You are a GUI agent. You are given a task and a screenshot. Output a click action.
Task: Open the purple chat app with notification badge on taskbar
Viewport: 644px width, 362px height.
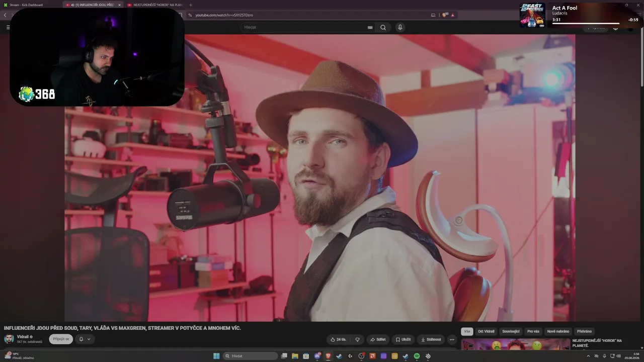tap(317, 356)
